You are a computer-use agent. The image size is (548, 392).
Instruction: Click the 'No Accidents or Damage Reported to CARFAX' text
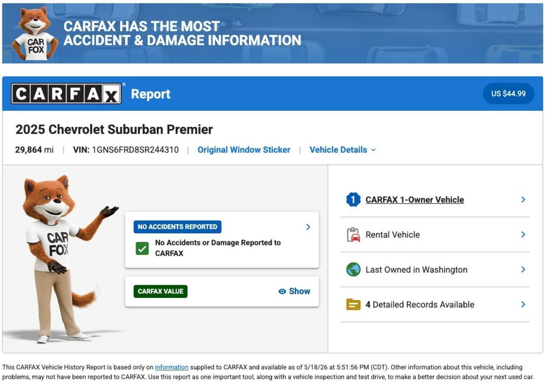[218, 248]
